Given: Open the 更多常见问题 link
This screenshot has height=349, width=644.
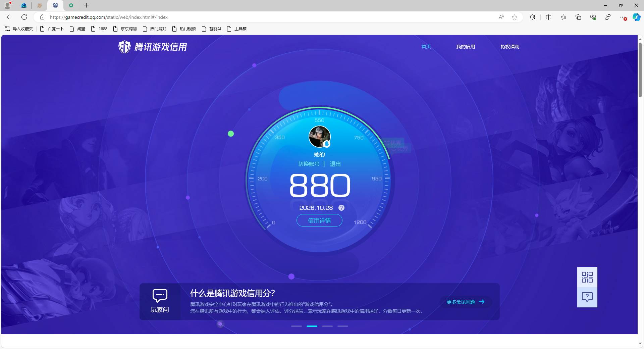Looking at the screenshot, I should coord(466,302).
